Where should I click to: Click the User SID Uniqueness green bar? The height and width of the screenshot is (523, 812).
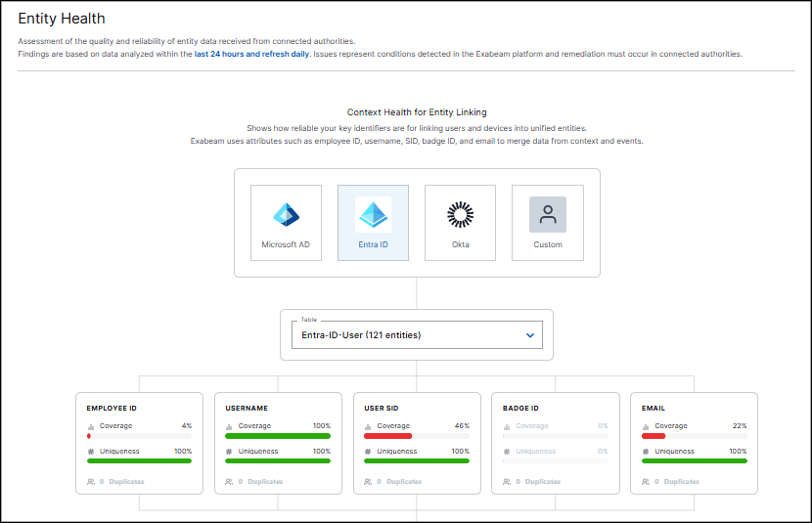[417, 460]
